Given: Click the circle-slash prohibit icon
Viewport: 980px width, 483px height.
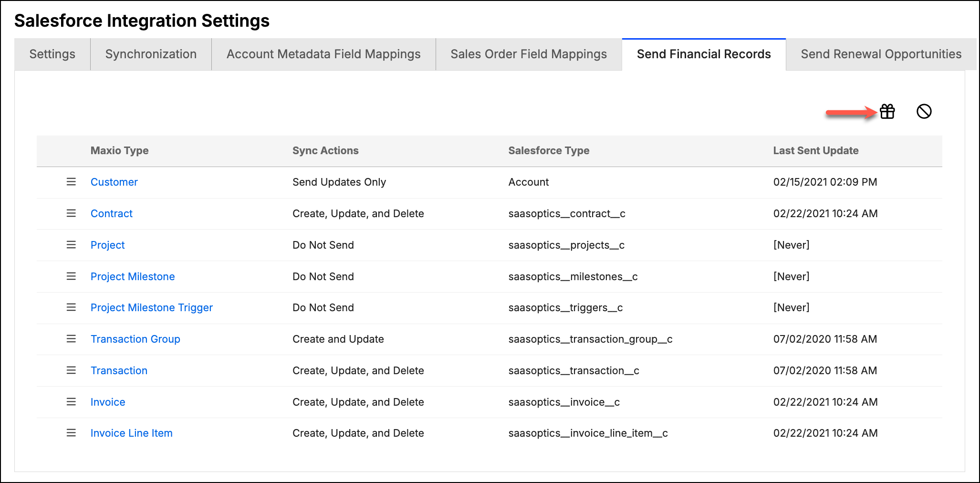Looking at the screenshot, I should coord(924,112).
